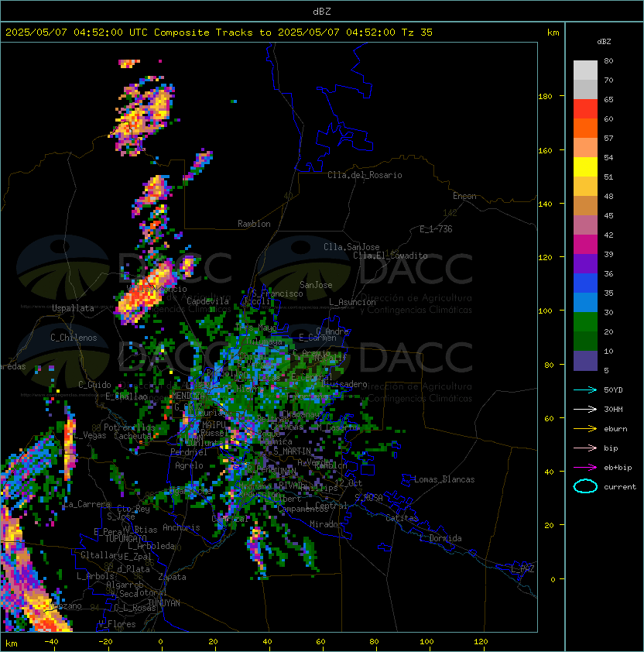Click the white 30HM arrow in legend
Viewport: 644px width, 652px height.
585,409
